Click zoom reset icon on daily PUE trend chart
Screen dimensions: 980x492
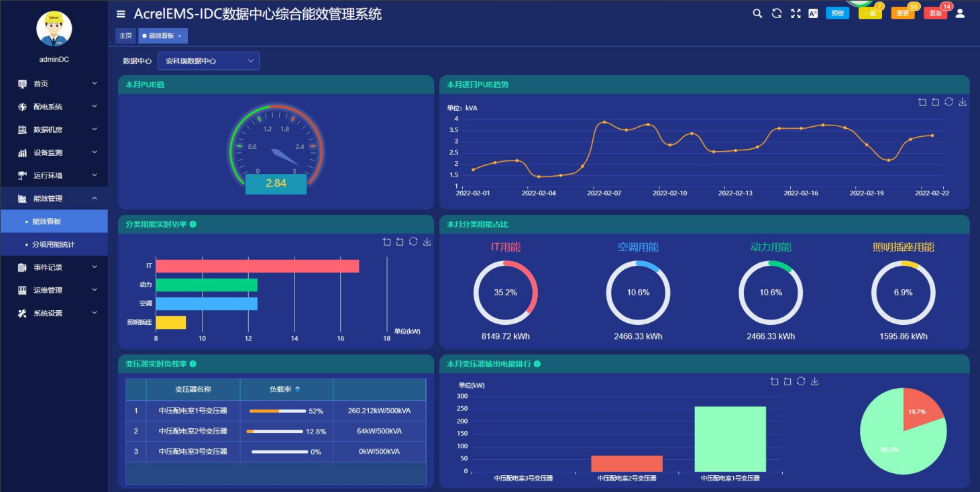935,102
